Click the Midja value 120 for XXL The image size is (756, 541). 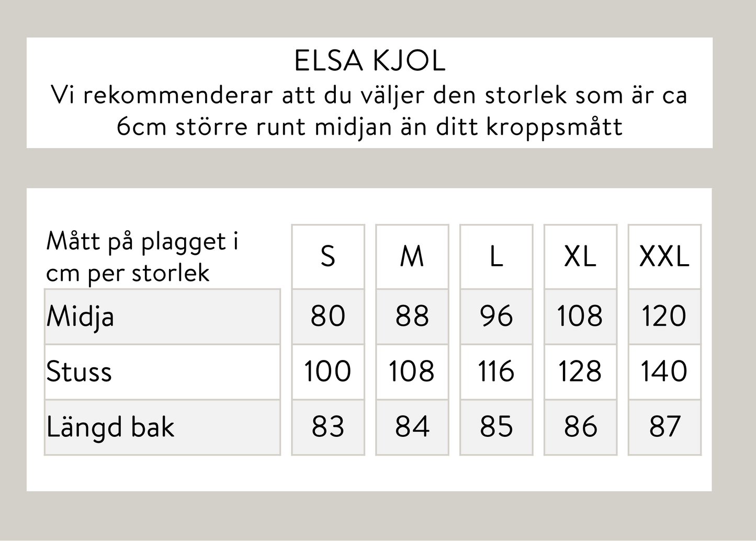point(664,316)
